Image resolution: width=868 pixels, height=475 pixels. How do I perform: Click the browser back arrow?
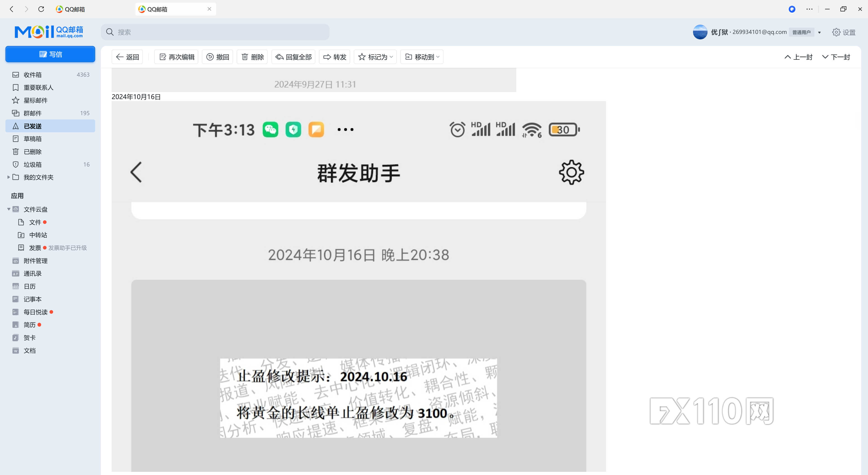tap(12, 9)
